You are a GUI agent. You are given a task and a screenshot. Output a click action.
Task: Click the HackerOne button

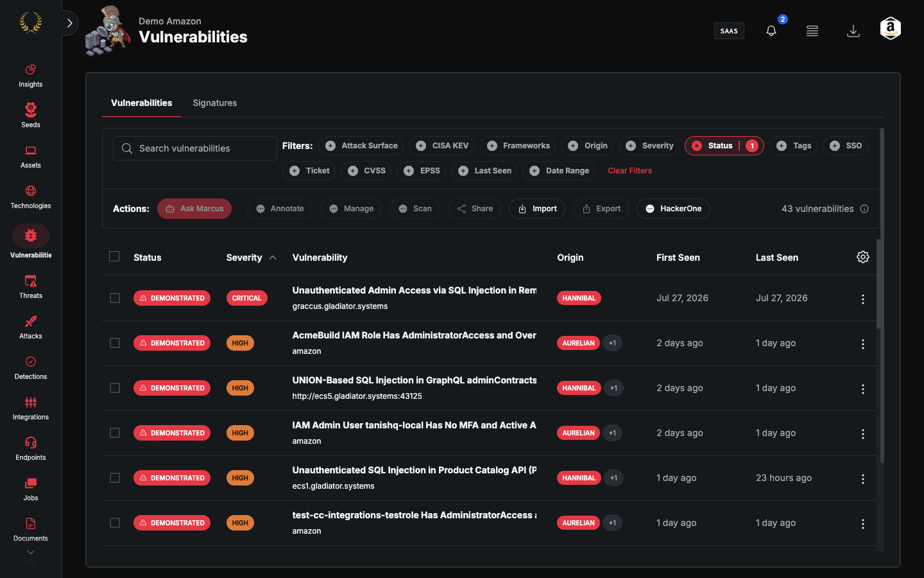[x=673, y=209]
